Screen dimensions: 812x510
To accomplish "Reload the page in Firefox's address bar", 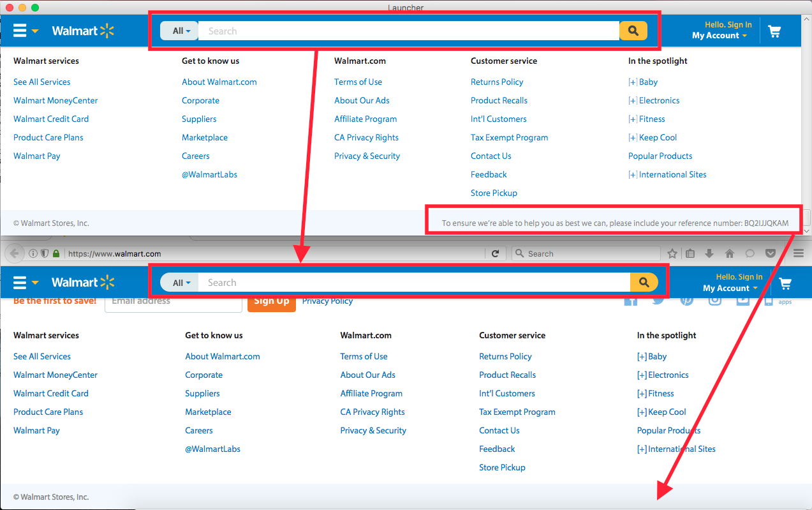I will (x=495, y=253).
